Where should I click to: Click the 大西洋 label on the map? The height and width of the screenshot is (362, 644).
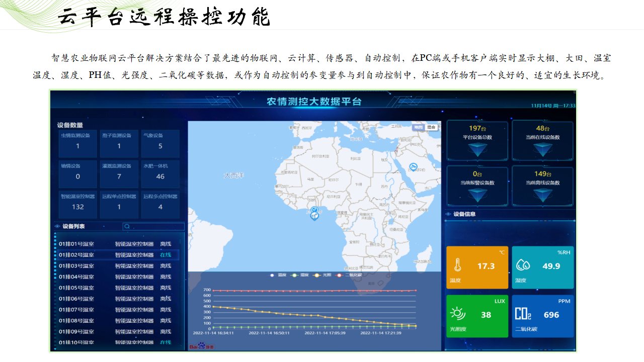(x=233, y=175)
